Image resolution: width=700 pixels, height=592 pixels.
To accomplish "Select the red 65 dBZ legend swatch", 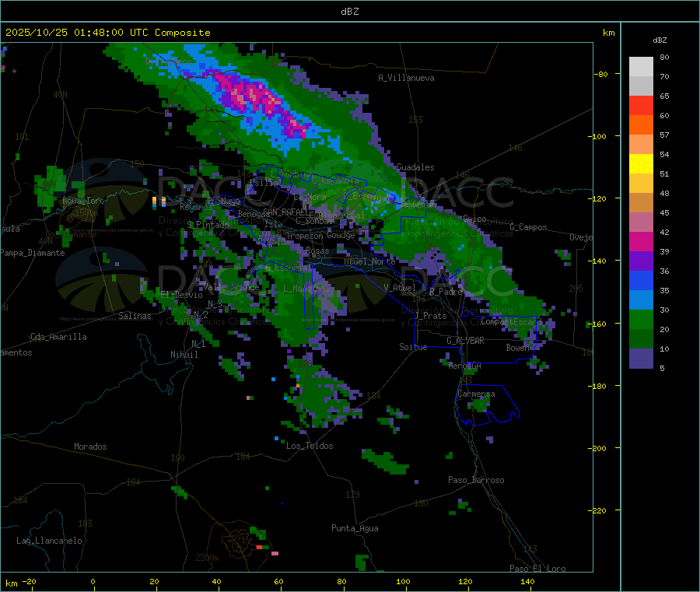I will pyautogui.click(x=641, y=105).
